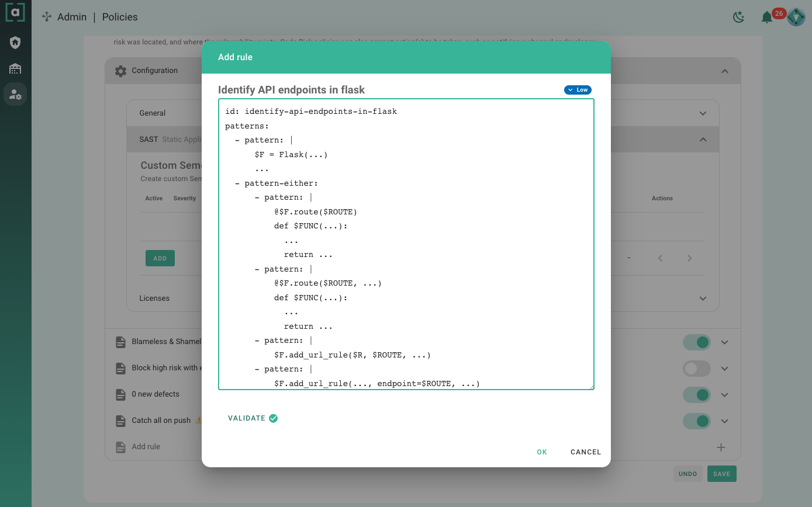Disable the 0 new defects switch
The height and width of the screenshot is (507, 812).
[696, 395]
